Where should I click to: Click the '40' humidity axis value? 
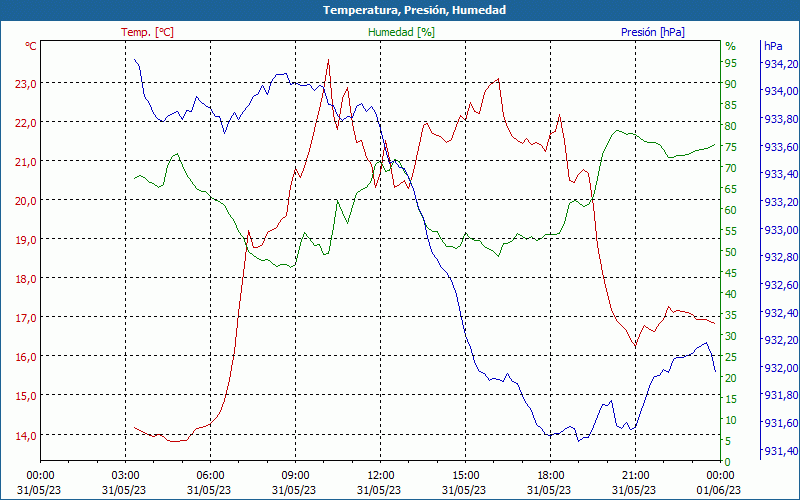click(731, 294)
